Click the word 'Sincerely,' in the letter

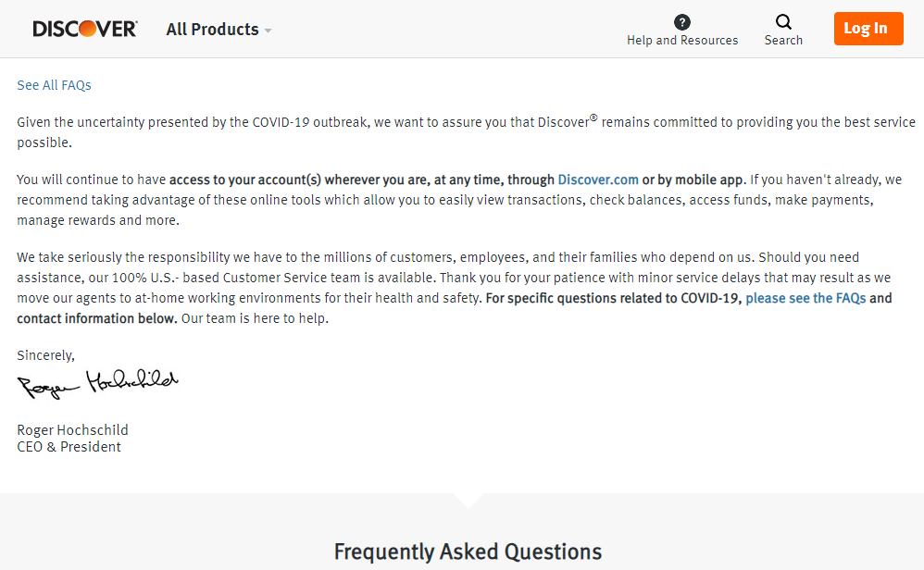pyautogui.click(x=45, y=355)
